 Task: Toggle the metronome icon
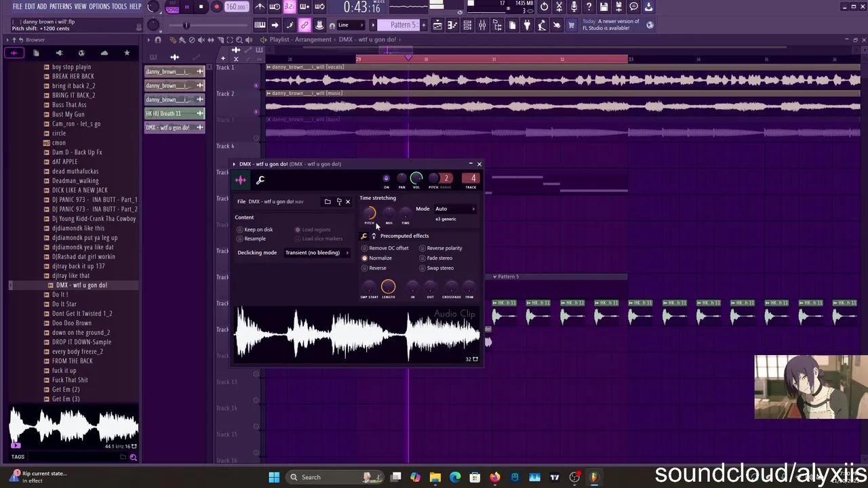coord(260,7)
